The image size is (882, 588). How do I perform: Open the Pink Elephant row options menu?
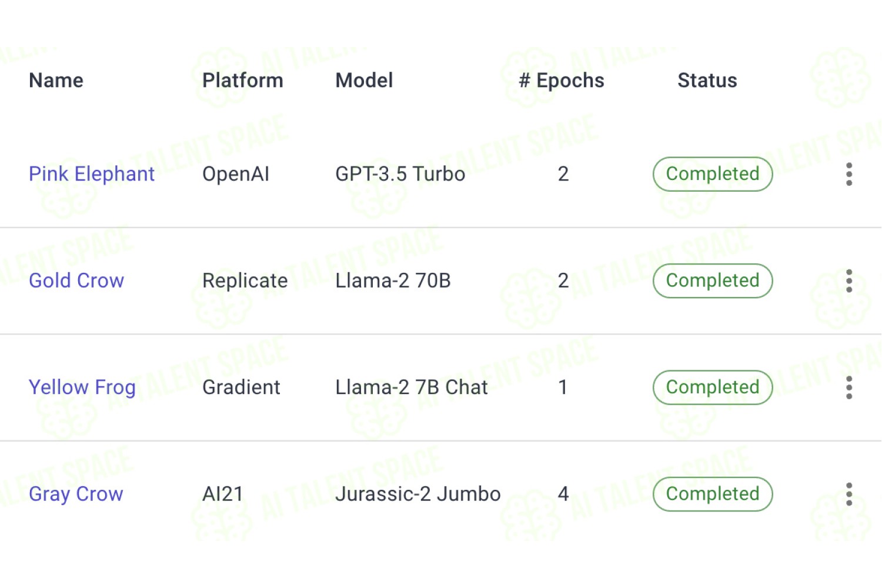pos(848,174)
